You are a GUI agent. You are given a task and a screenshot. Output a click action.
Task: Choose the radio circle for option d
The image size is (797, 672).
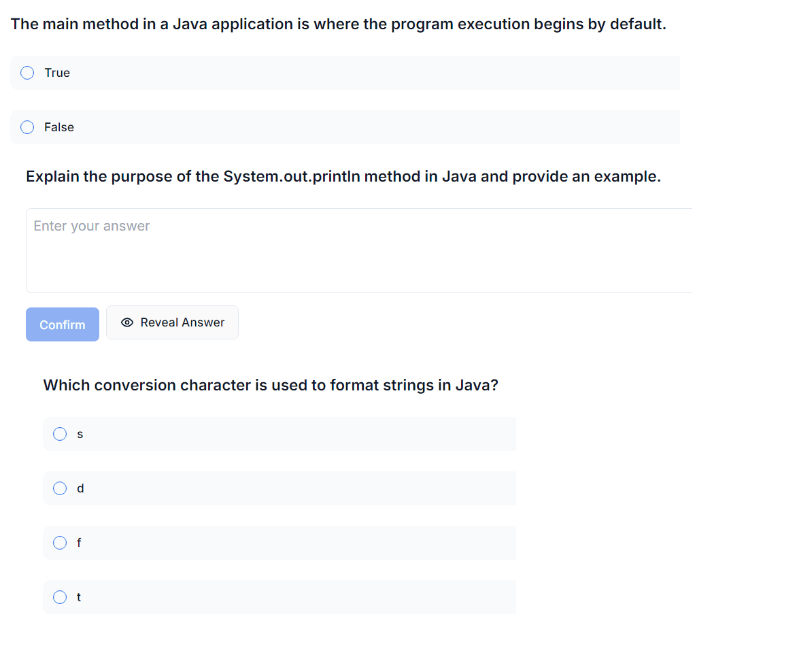[x=60, y=488]
